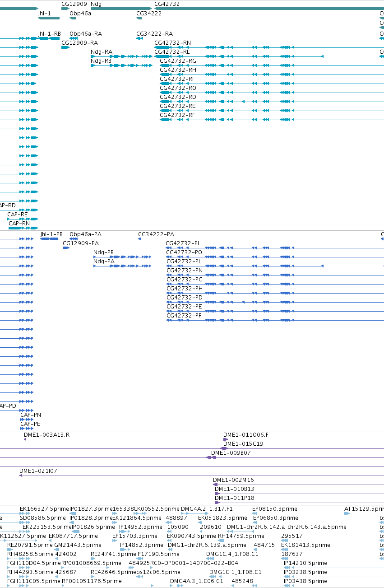This screenshot has height=588, width=384.
Task: Click the CG42732-RL transcript label
Action: click(172, 52)
